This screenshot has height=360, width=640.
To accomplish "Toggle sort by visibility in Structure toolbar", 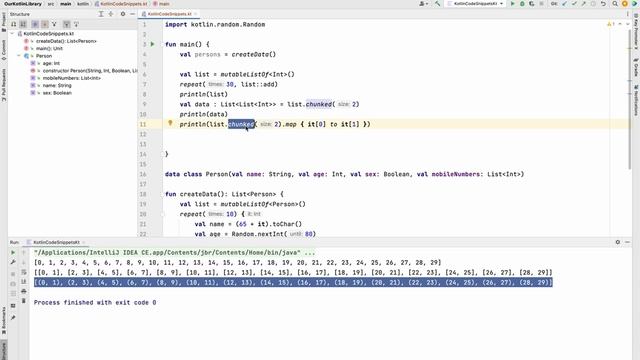I will coord(13,24).
